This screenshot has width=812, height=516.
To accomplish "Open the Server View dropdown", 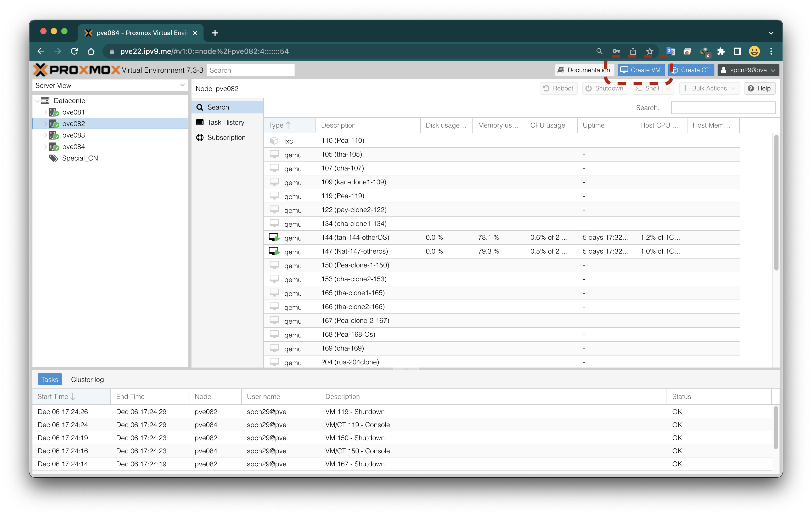I will 182,85.
